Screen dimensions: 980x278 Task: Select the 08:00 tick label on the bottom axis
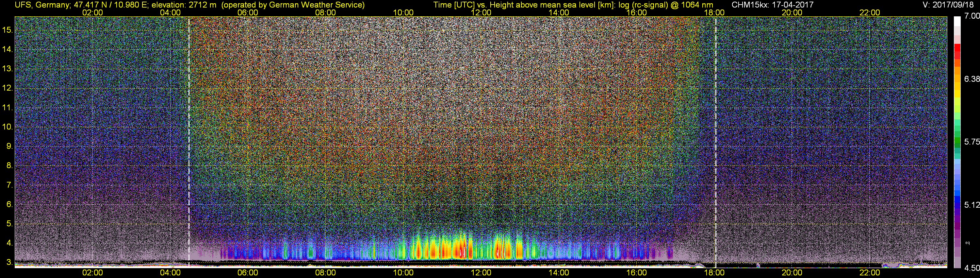[x=326, y=273]
